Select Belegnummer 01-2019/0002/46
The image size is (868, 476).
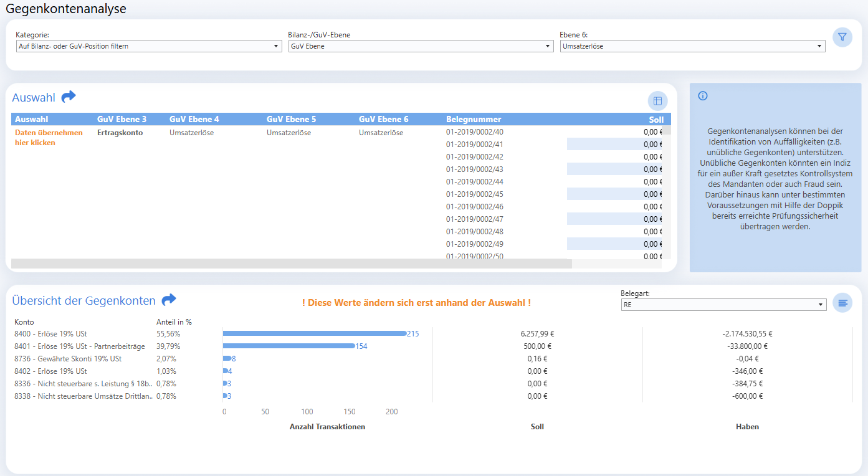(x=475, y=206)
